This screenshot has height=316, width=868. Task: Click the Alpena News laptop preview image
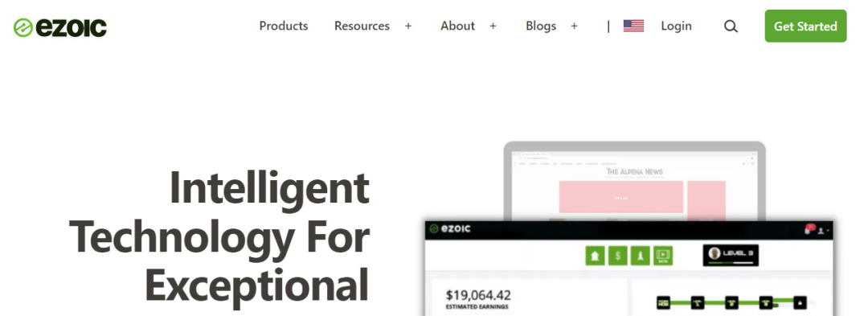click(634, 182)
